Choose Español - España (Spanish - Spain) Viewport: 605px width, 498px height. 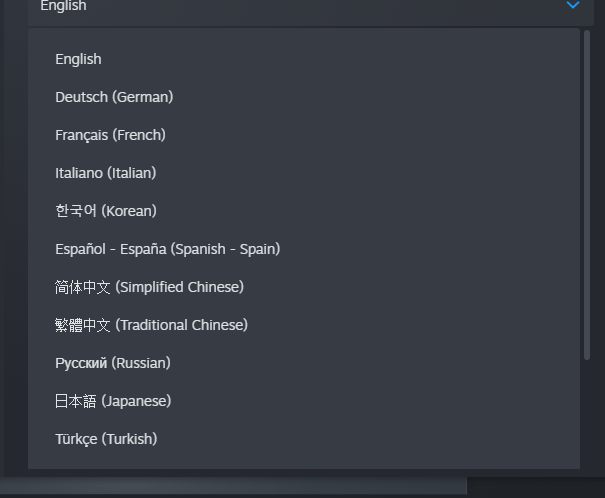pos(167,249)
